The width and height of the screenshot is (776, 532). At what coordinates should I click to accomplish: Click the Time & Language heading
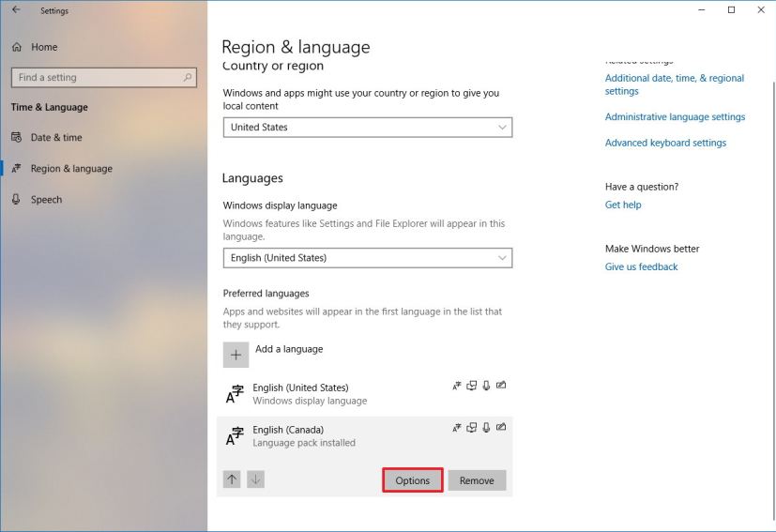point(50,107)
